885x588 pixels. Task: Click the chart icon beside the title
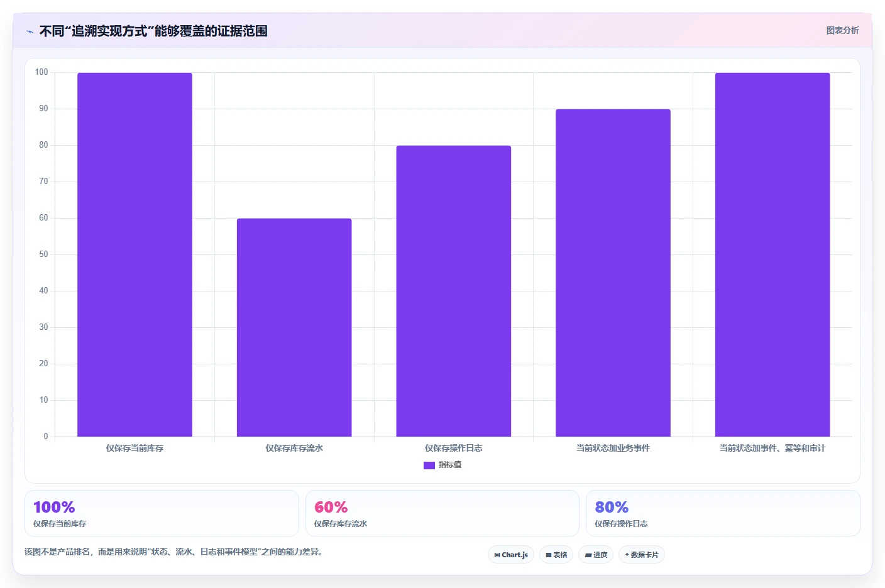pos(30,31)
